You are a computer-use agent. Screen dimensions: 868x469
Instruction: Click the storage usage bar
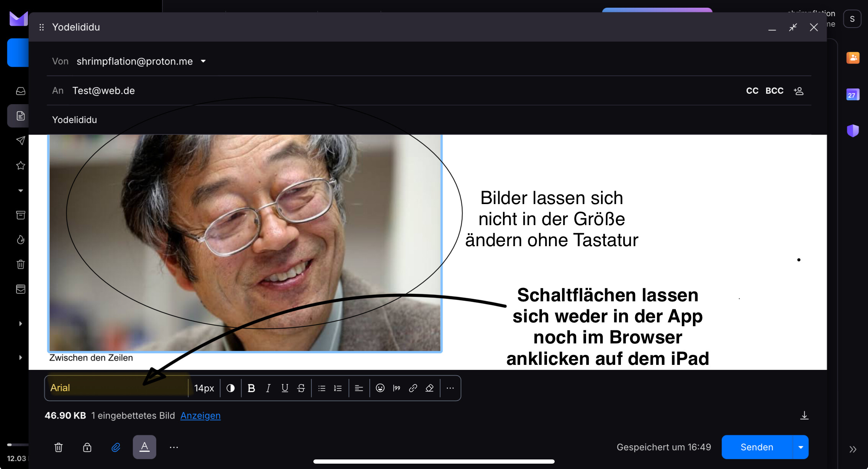pos(18,445)
